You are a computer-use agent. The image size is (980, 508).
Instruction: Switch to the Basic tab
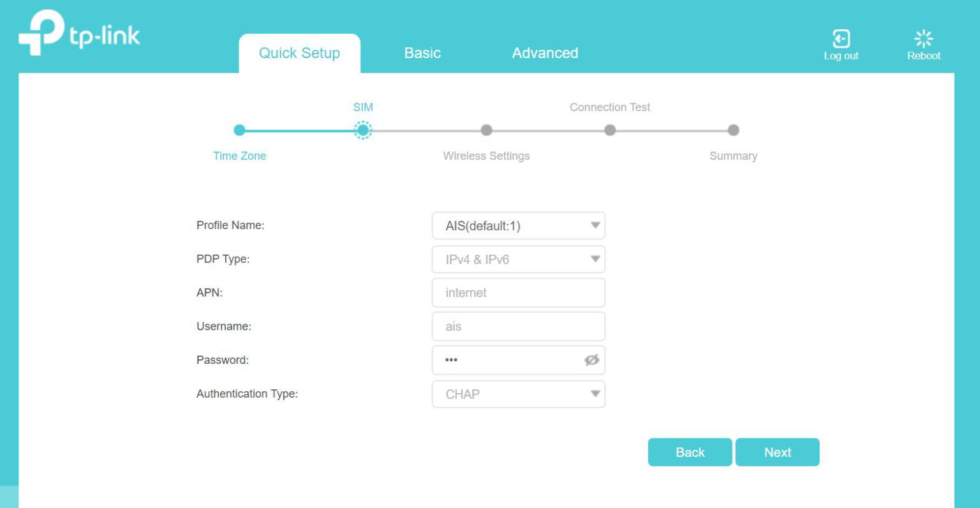coord(422,53)
